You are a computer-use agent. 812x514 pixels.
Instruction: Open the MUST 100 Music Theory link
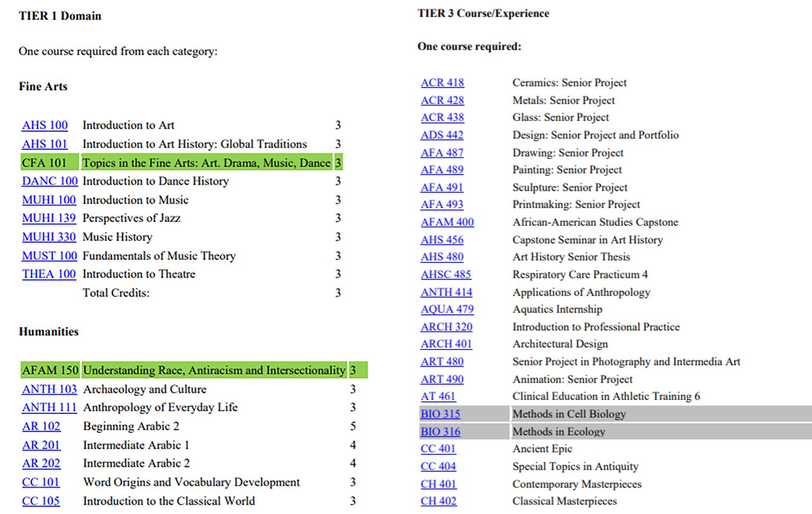point(49,256)
